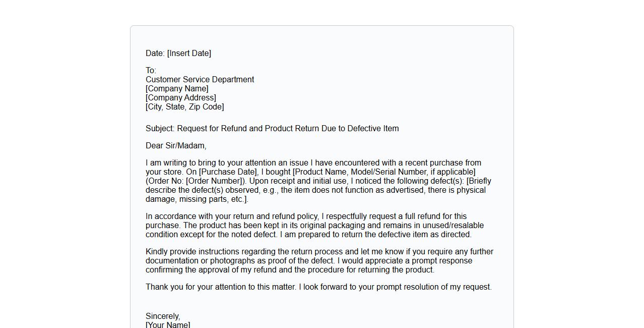
Task: Click the '[Purchase Date]' placeholder
Action: 228,172
